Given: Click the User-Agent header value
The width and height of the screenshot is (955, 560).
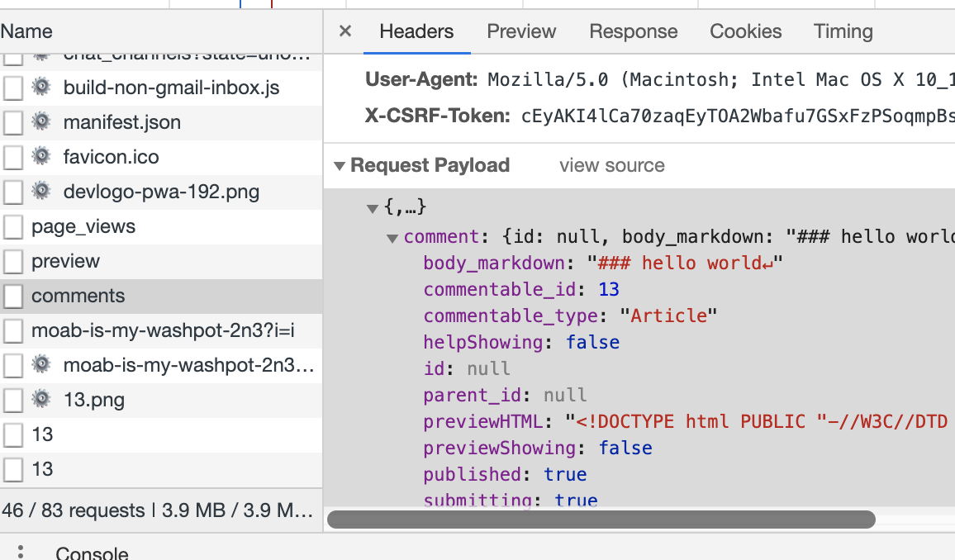Looking at the screenshot, I should click(x=721, y=79).
